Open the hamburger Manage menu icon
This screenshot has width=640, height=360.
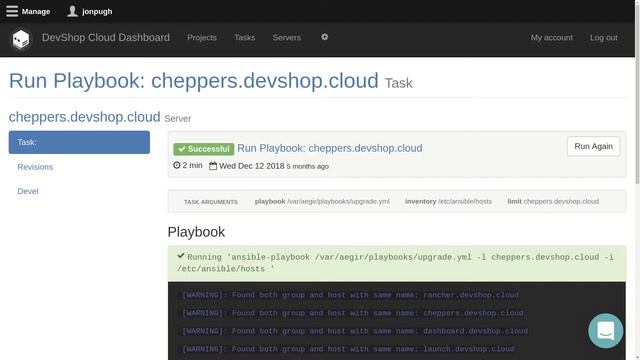click(12, 11)
